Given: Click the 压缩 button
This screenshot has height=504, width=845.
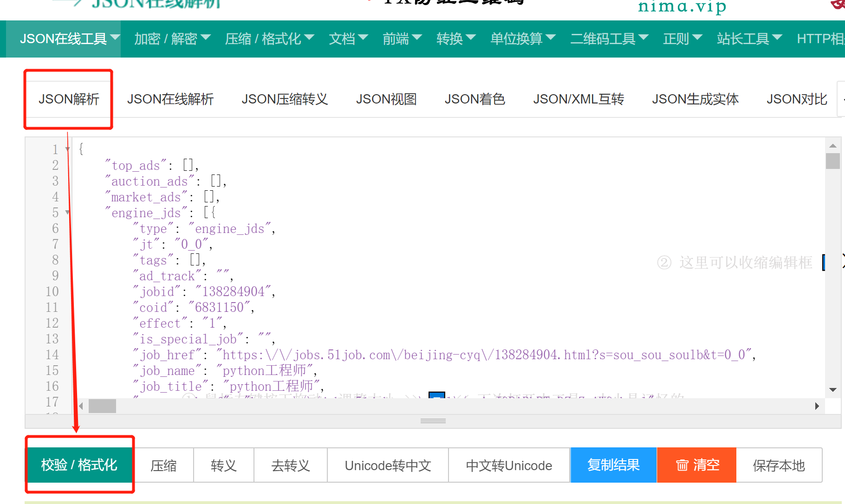Looking at the screenshot, I should coord(163,465).
